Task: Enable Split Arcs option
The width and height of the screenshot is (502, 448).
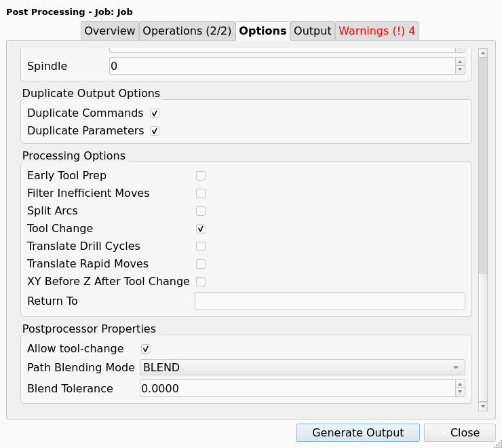Action: 201,211
